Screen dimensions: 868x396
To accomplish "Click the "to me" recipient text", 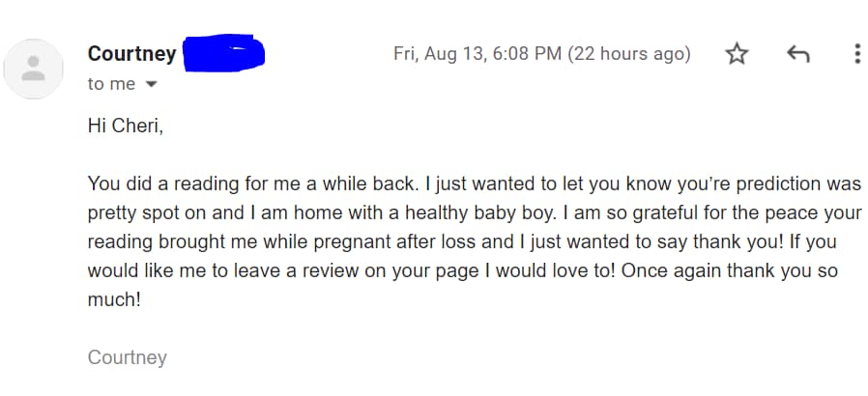I will click(x=111, y=84).
